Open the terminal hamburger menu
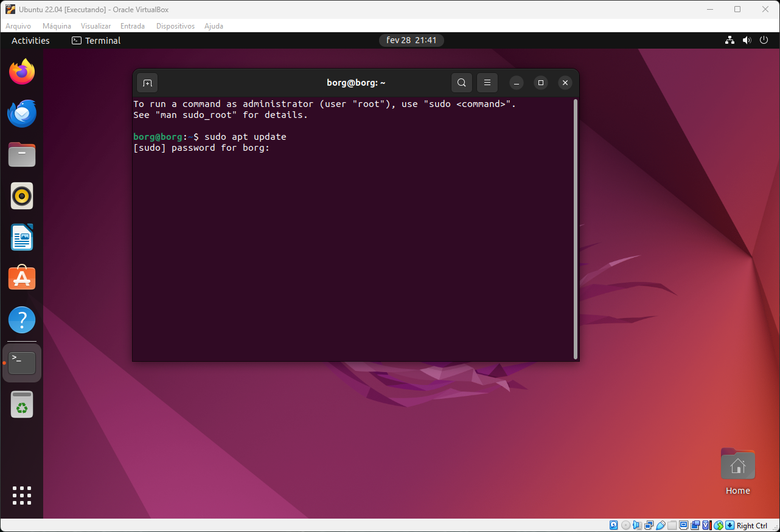 (487, 83)
